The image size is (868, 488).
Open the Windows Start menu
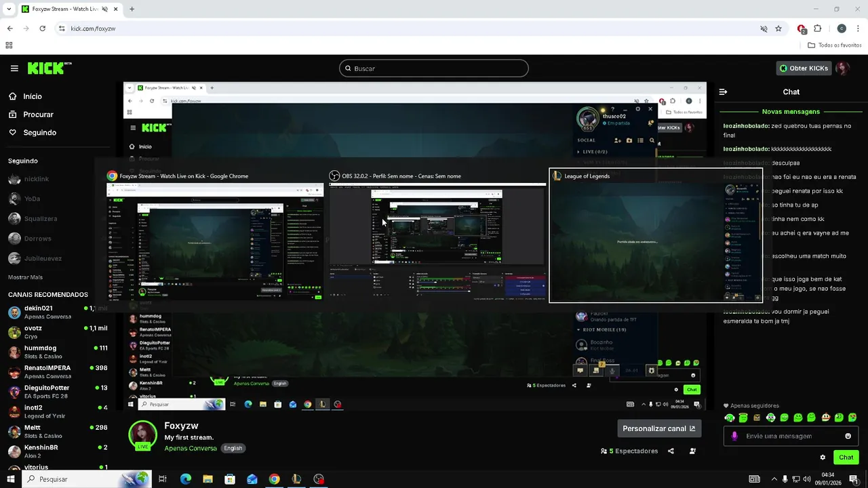pyautogui.click(x=10, y=479)
